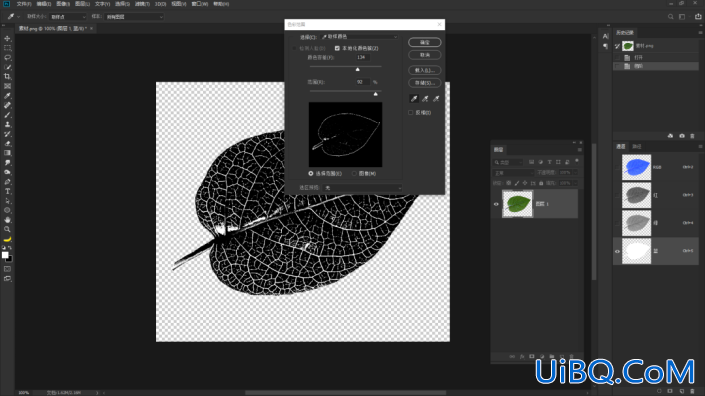Switch to the 路径 (Paths) tab
This screenshot has width=705, height=396.
[x=637, y=147]
